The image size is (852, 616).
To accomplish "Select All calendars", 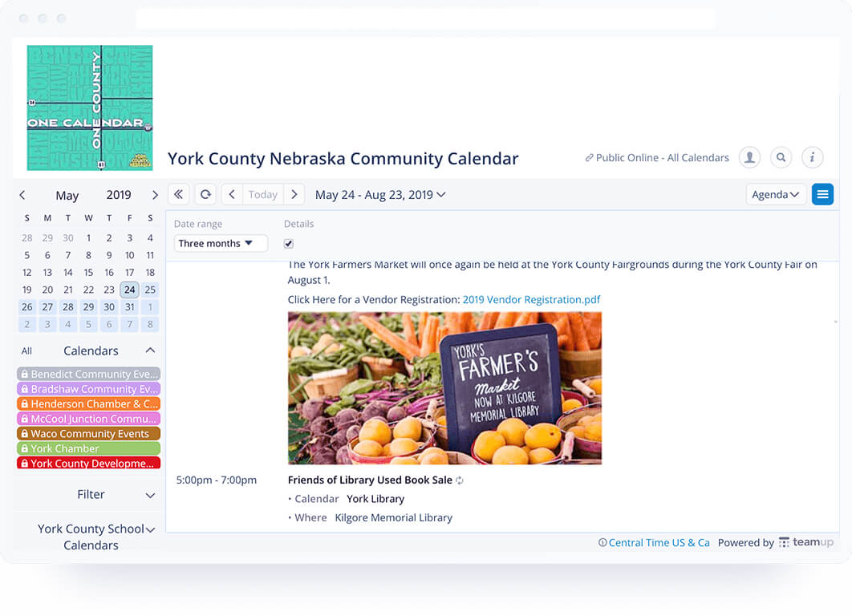I will point(26,351).
